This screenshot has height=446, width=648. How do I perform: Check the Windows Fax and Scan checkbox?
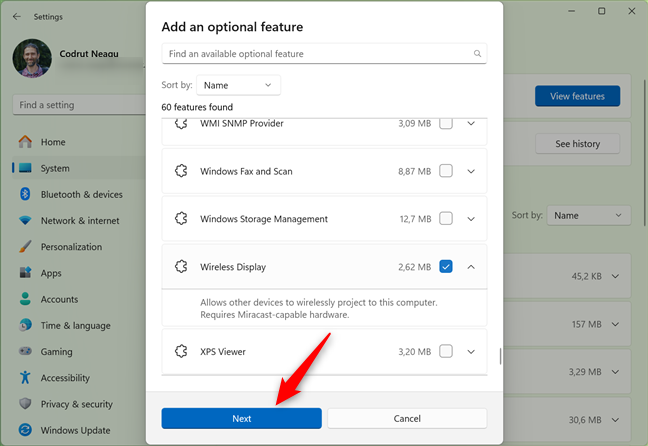[446, 171]
